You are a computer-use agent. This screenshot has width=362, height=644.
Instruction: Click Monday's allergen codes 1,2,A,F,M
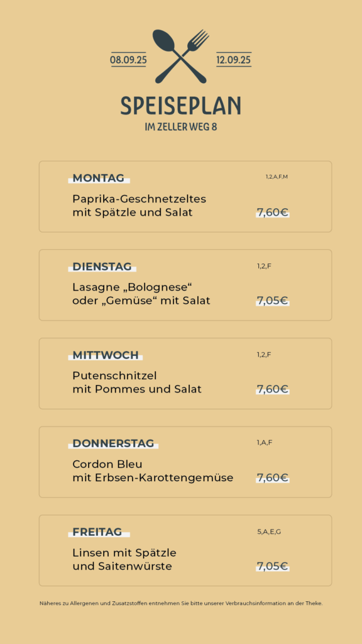[277, 177]
